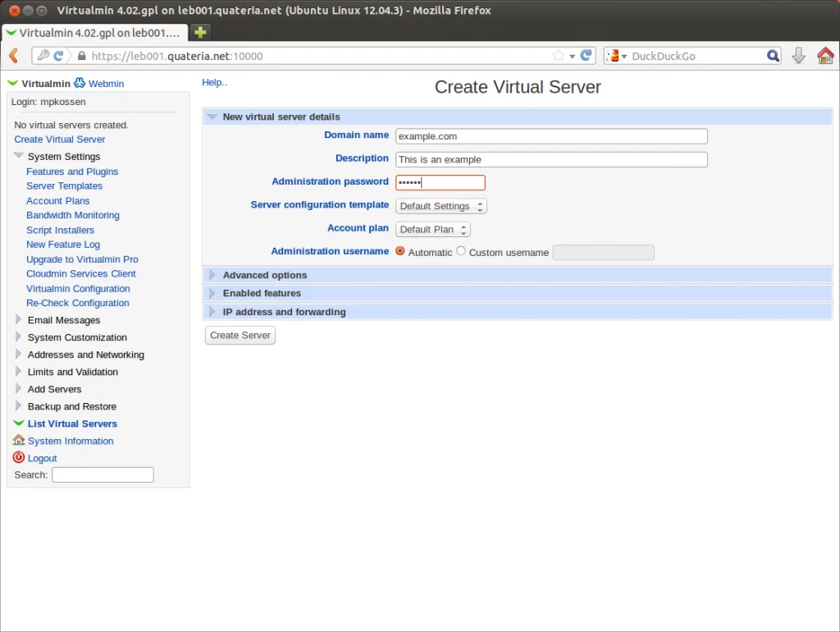Close the Firefox window with the red button

pos(15,10)
